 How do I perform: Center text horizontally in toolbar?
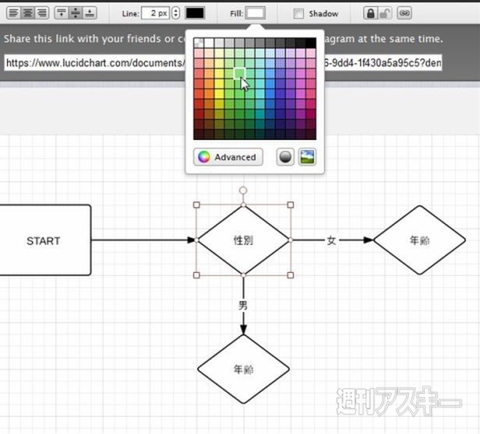coord(28,13)
